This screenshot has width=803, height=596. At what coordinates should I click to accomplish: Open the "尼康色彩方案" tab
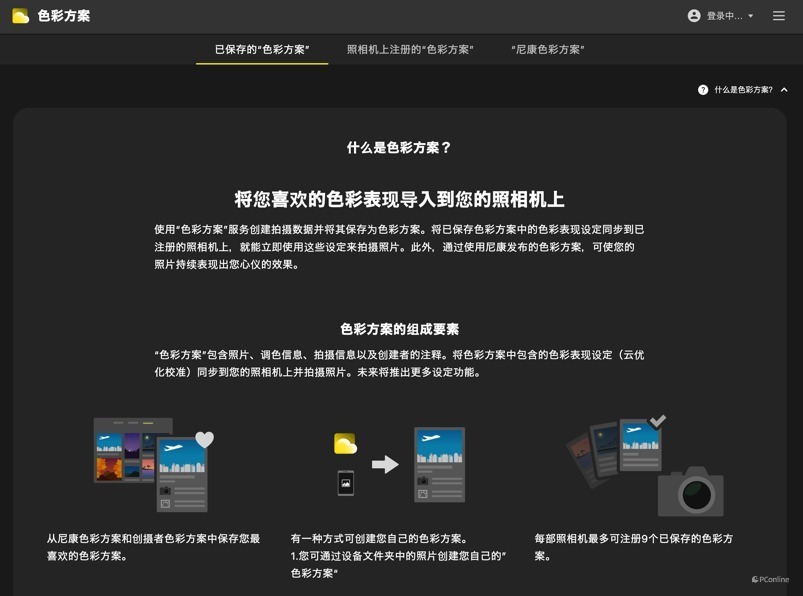coord(547,50)
